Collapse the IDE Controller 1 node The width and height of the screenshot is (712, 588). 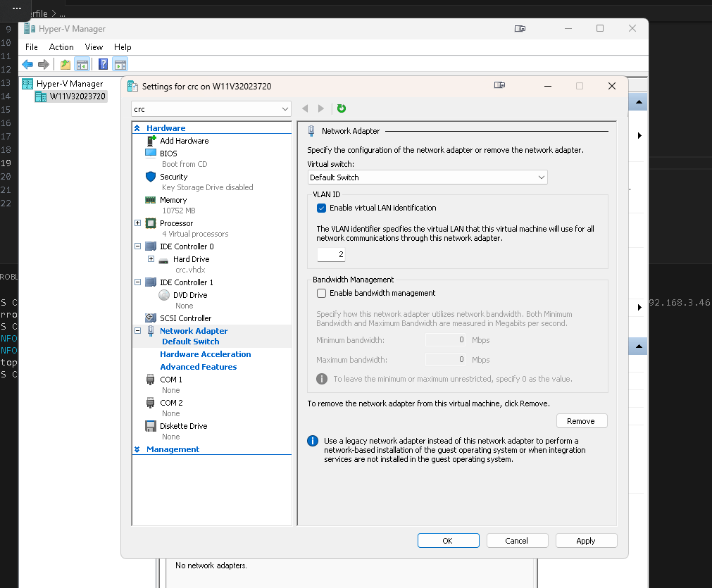click(x=137, y=282)
